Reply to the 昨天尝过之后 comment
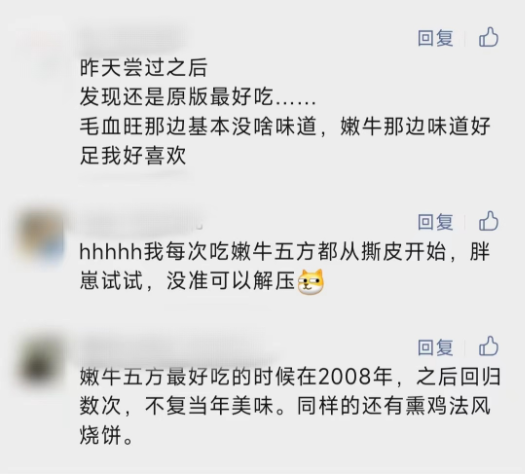525x474 pixels. (x=435, y=38)
